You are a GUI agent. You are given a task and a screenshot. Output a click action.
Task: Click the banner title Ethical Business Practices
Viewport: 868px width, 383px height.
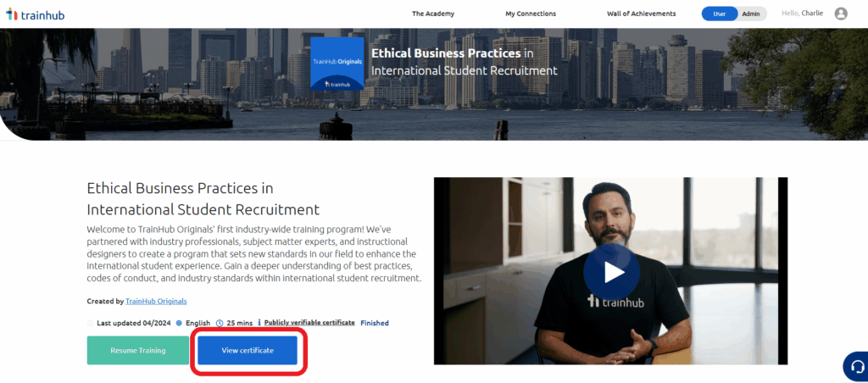[x=446, y=53]
